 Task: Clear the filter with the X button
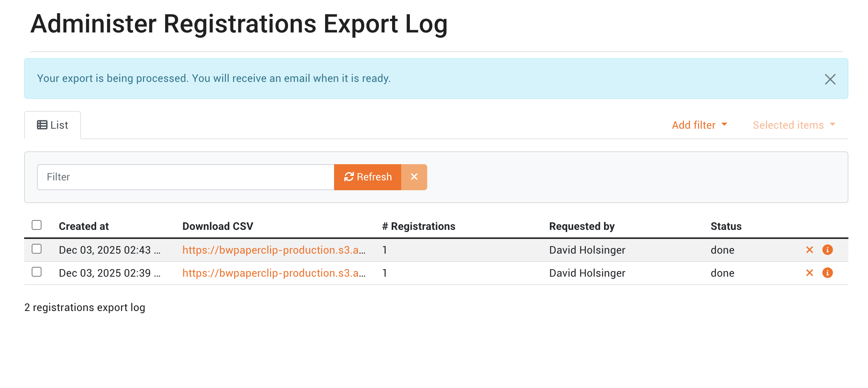414,177
